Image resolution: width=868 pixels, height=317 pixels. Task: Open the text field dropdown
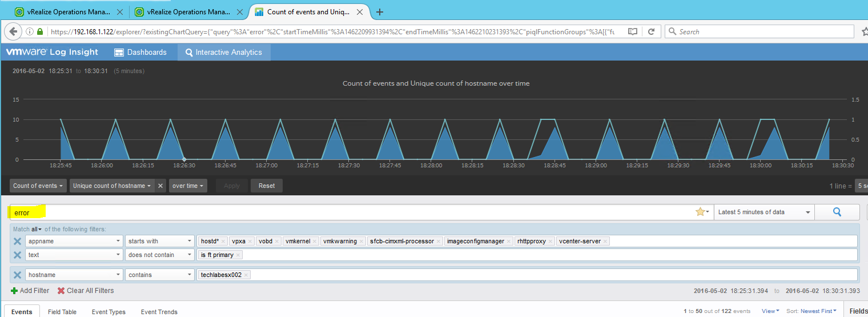point(74,255)
